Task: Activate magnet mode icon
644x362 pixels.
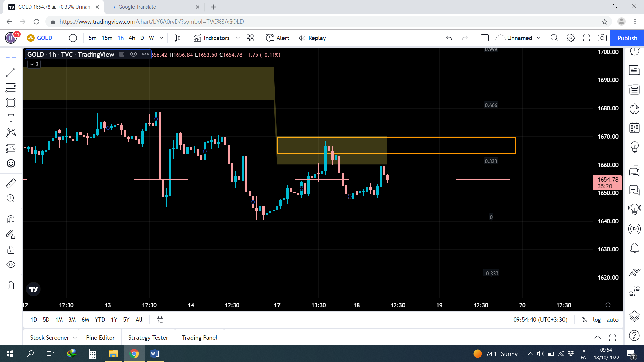Action: [x=11, y=219]
